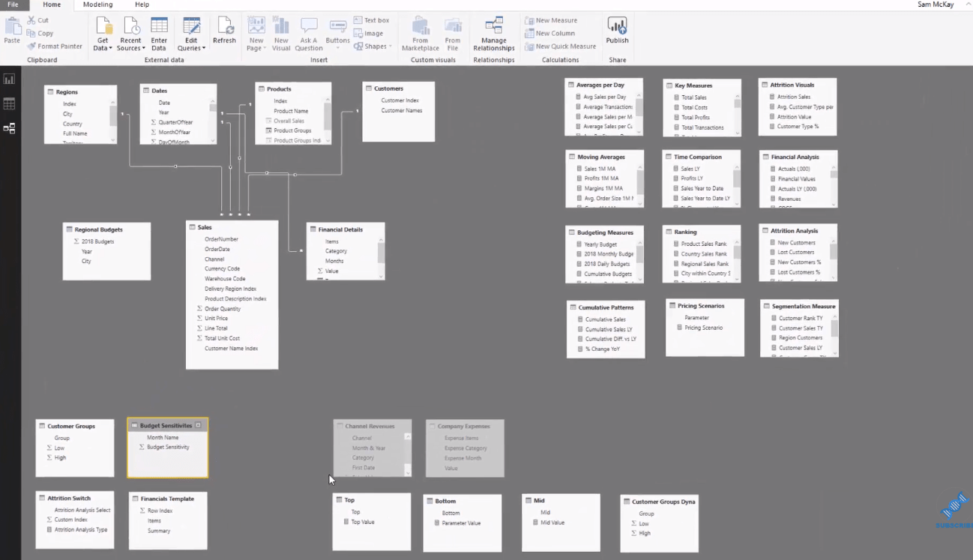Image resolution: width=973 pixels, height=560 pixels.
Task: Select the Sales table header
Action: [x=232, y=227]
